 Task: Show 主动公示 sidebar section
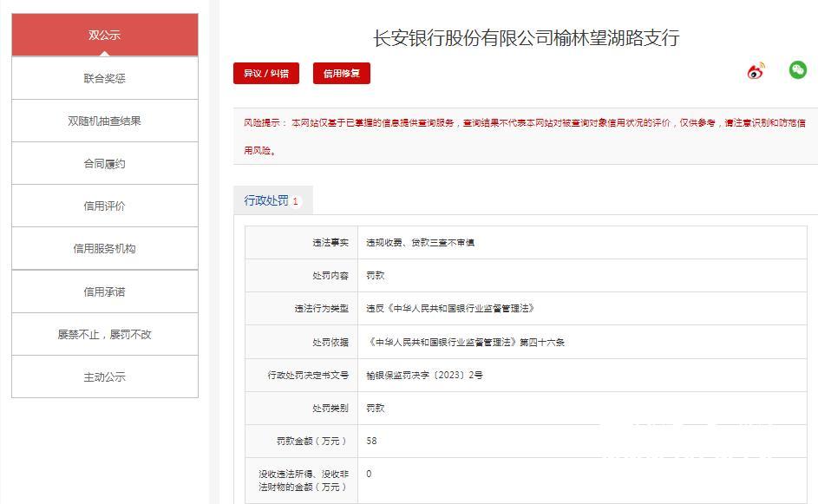click(x=105, y=376)
